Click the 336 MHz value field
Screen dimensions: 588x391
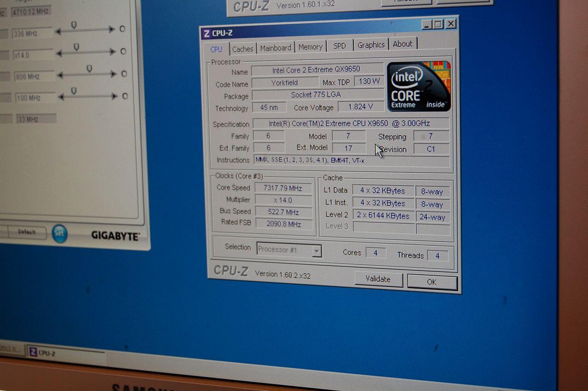(x=33, y=33)
